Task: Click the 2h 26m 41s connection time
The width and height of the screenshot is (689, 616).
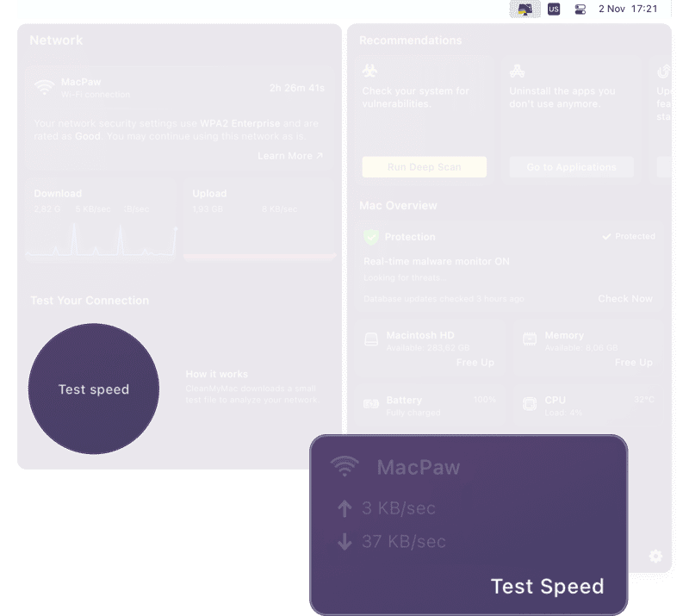Action: tap(297, 88)
